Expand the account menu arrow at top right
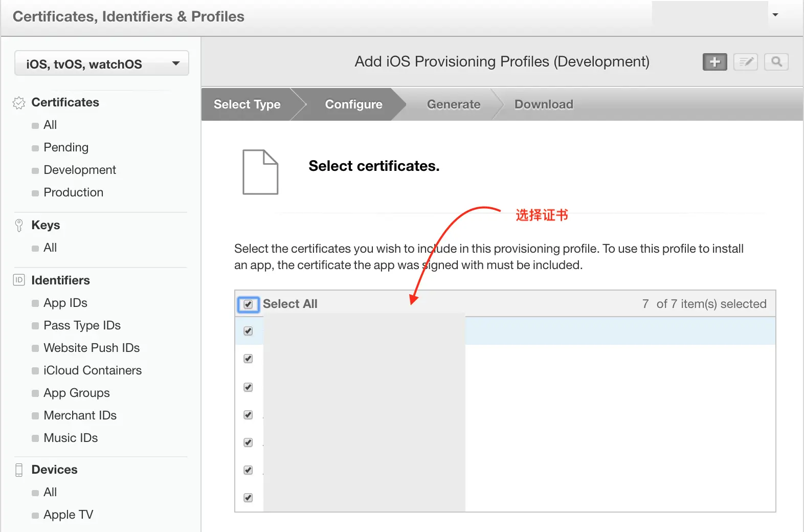804x532 pixels. [775, 15]
